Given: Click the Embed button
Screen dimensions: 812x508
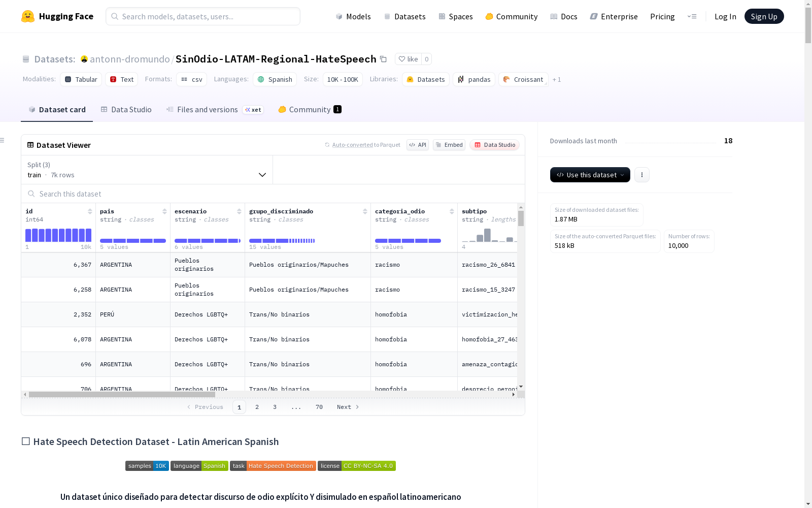Looking at the screenshot, I should (x=449, y=145).
